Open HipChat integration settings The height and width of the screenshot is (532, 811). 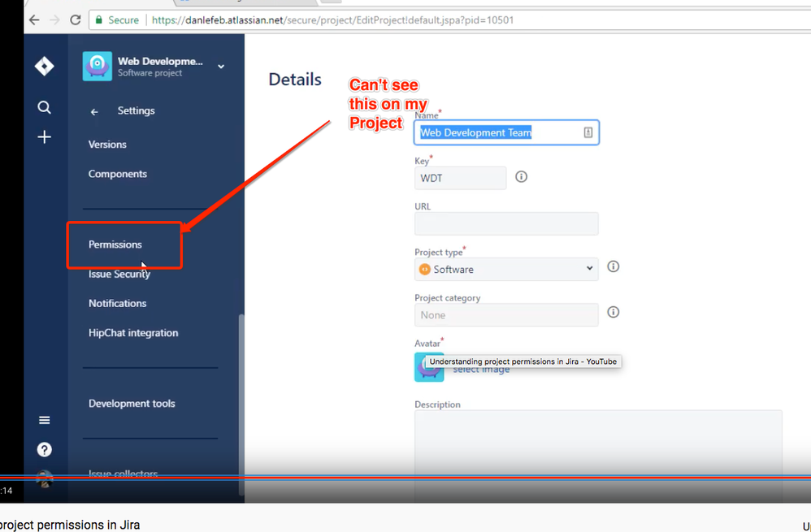[133, 333]
